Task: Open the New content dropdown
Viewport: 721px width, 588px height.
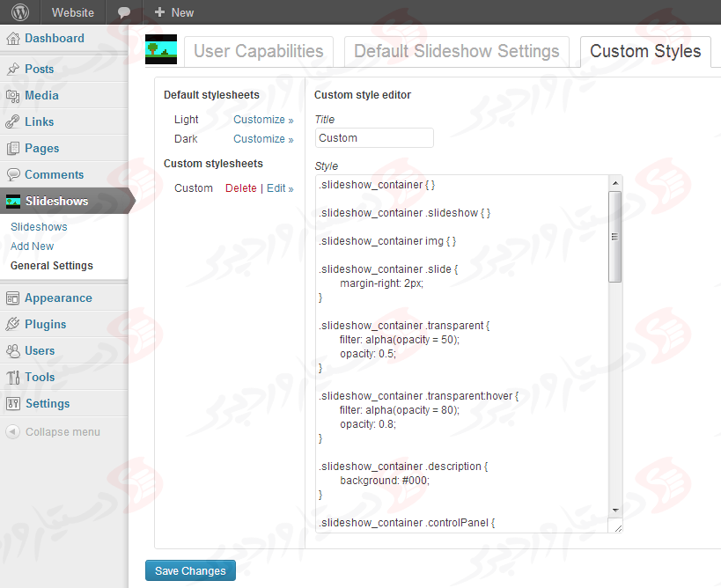Action: [173, 12]
